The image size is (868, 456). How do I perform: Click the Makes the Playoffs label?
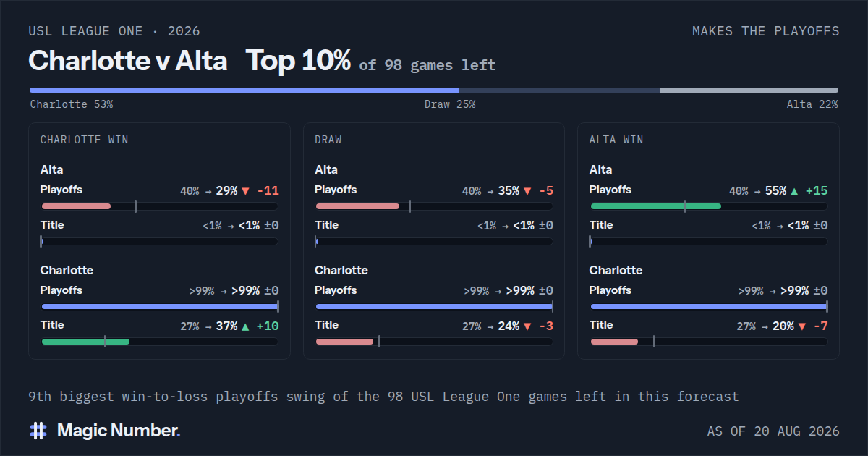pos(766,31)
